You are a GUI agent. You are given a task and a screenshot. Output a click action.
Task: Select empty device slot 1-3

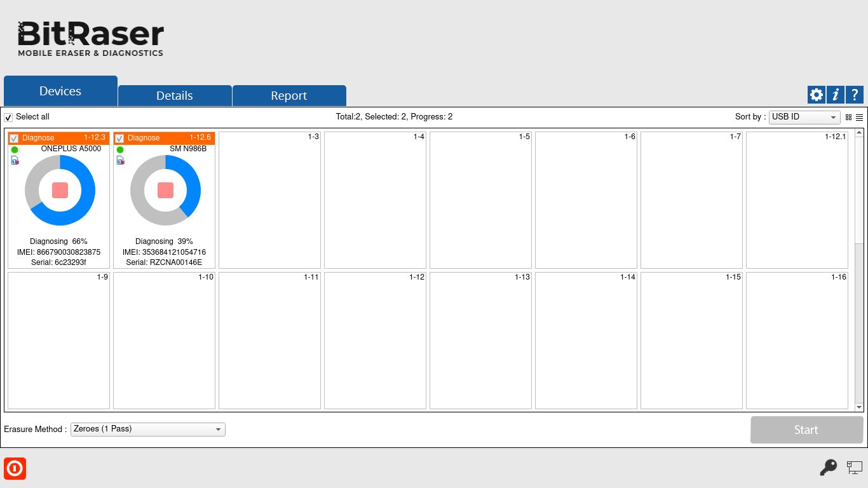(x=269, y=200)
